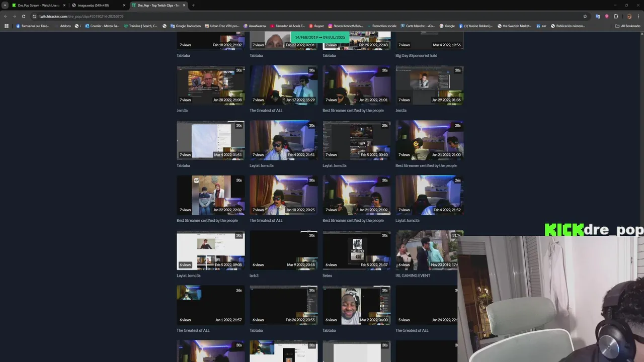644x362 pixels.
Task: Click the IRL GAMING EVENT title text
Action: [x=413, y=276]
